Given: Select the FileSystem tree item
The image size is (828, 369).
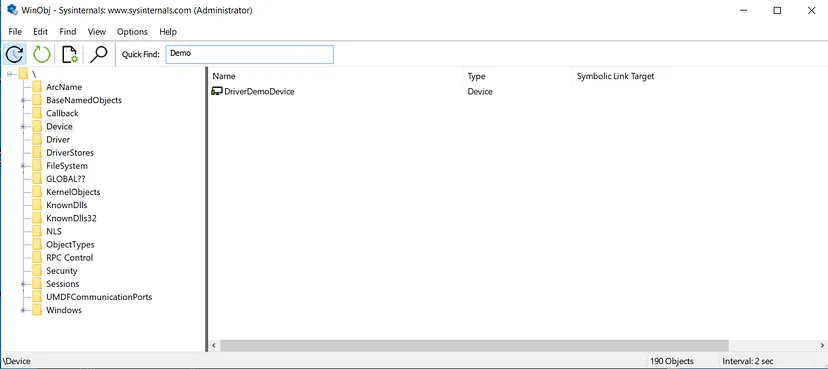Looking at the screenshot, I should tap(67, 166).
